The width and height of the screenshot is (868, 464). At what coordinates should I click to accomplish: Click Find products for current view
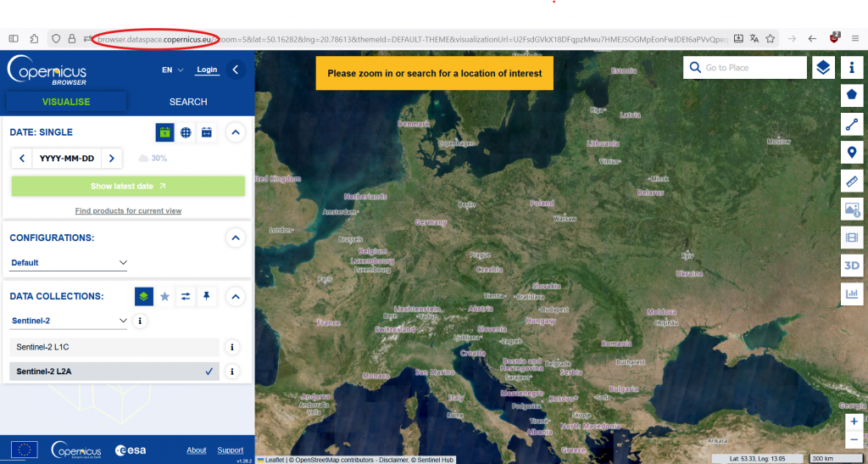(128, 210)
